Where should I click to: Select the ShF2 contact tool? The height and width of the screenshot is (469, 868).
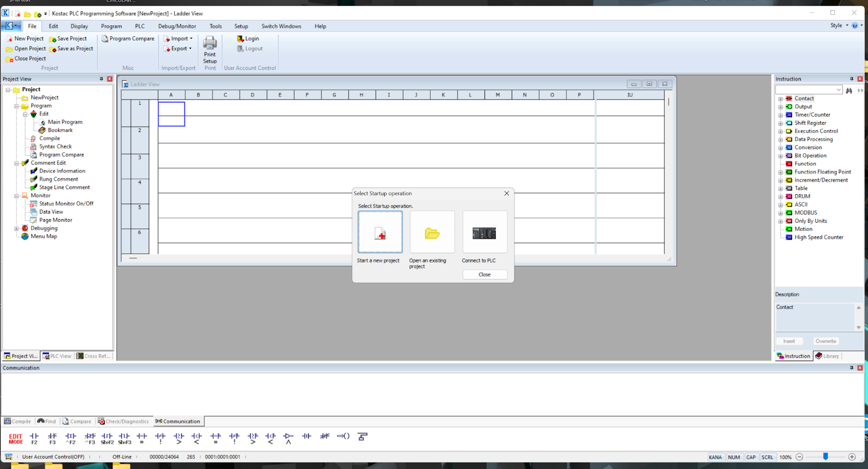(107, 439)
